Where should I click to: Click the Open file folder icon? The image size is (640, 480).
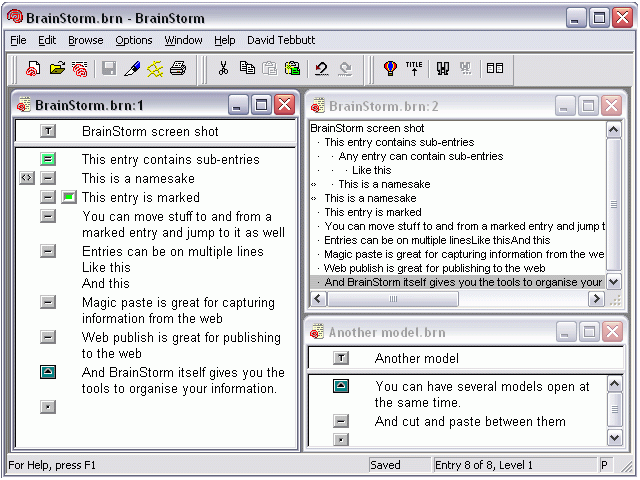pyautogui.click(x=57, y=68)
